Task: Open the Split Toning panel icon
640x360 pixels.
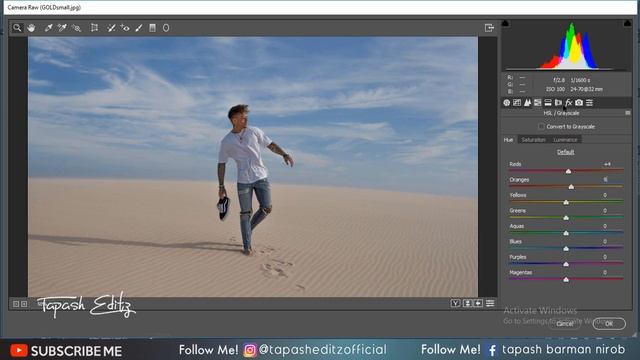Action: click(x=548, y=102)
